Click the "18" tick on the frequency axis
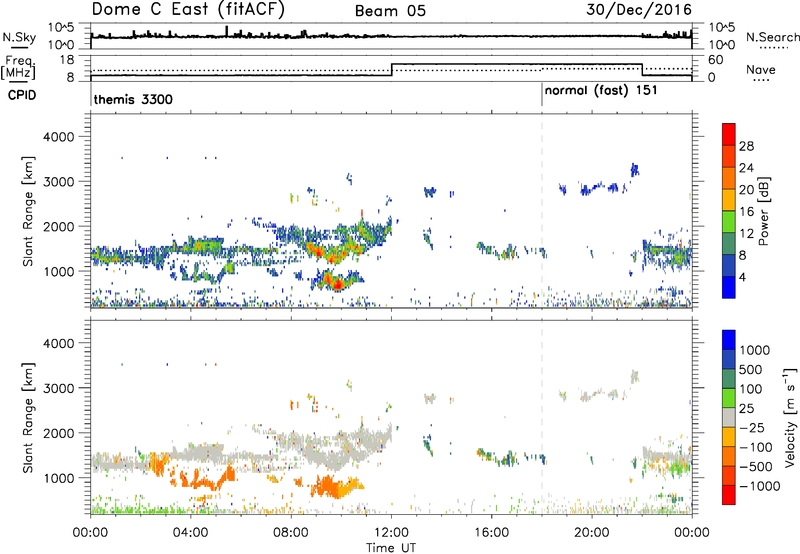 coord(68,60)
